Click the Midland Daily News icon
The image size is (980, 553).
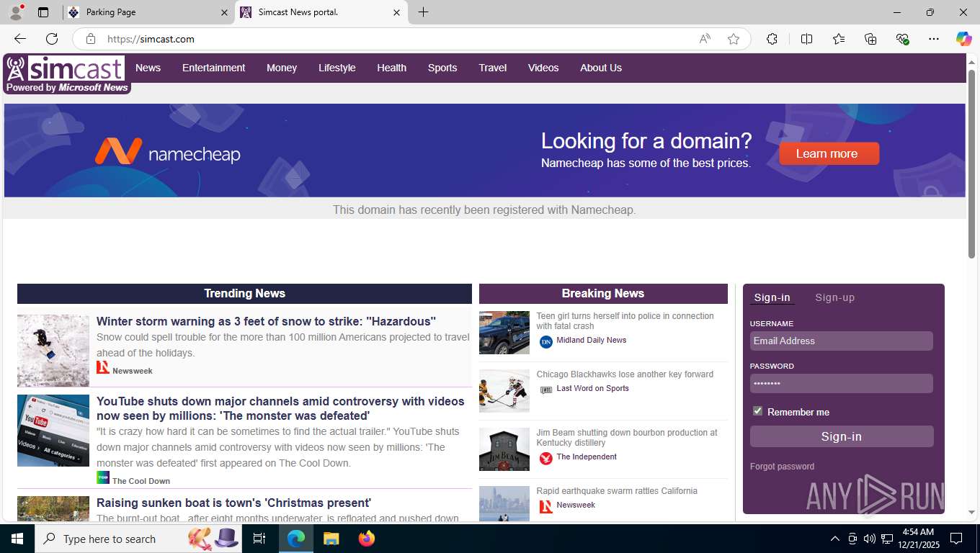[x=546, y=342]
